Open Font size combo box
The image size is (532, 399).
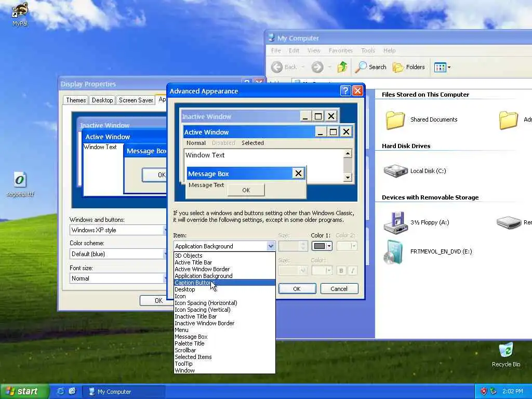[x=118, y=278]
